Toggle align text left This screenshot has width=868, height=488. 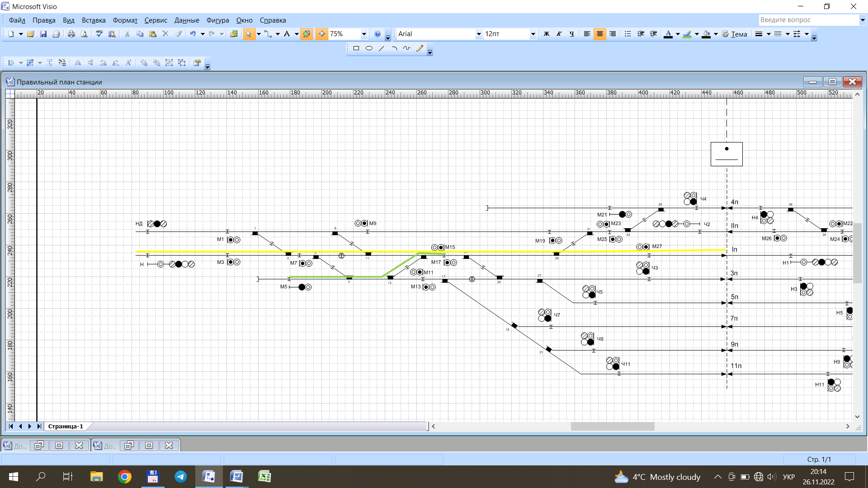pyautogui.click(x=587, y=34)
